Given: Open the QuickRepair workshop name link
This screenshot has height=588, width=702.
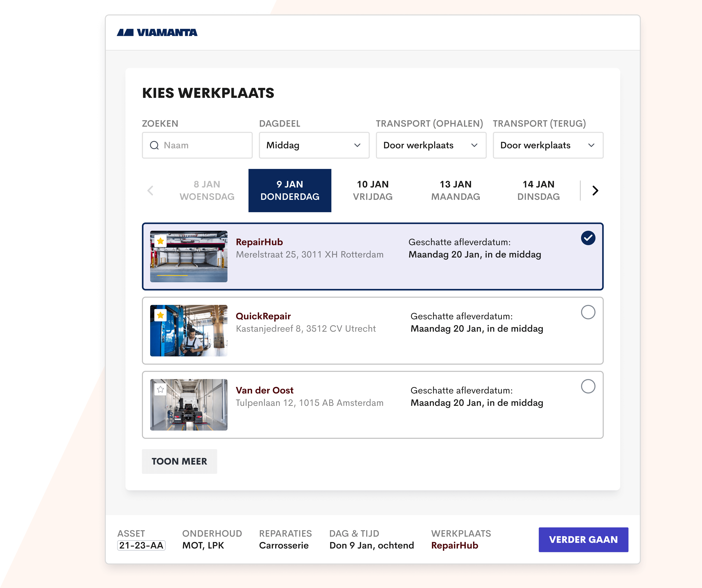Looking at the screenshot, I should pyautogui.click(x=263, y=316).
